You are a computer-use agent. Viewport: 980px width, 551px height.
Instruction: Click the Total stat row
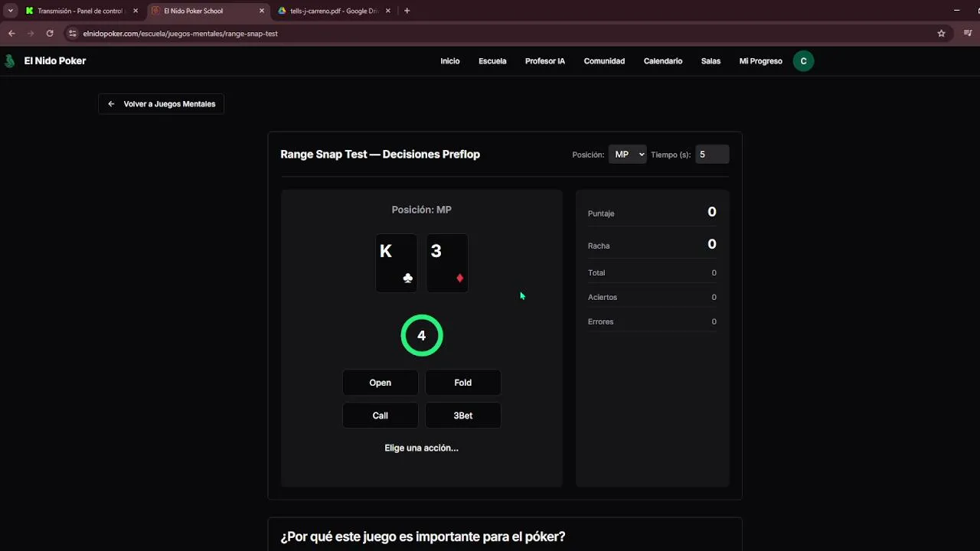[652, 272]
